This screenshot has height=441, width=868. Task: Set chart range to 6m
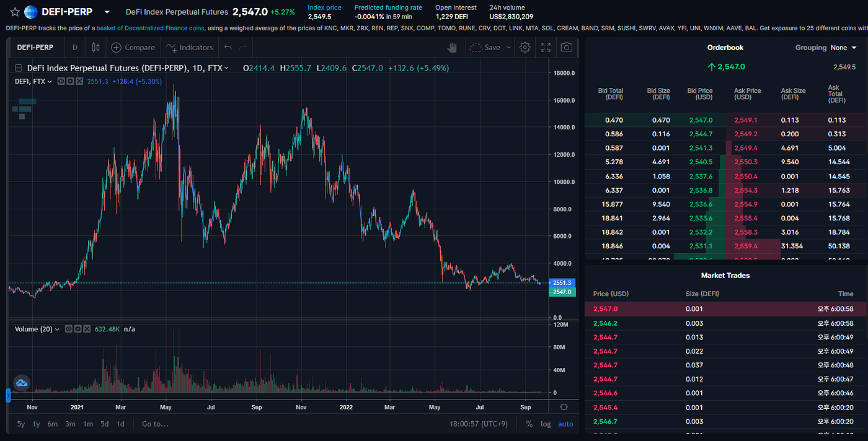pos(53,424)
